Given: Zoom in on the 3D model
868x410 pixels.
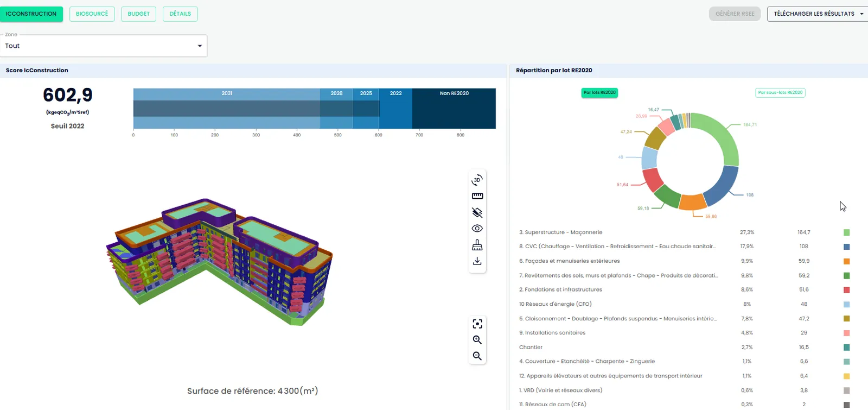Looking at the screenshot, I should 477,340.
